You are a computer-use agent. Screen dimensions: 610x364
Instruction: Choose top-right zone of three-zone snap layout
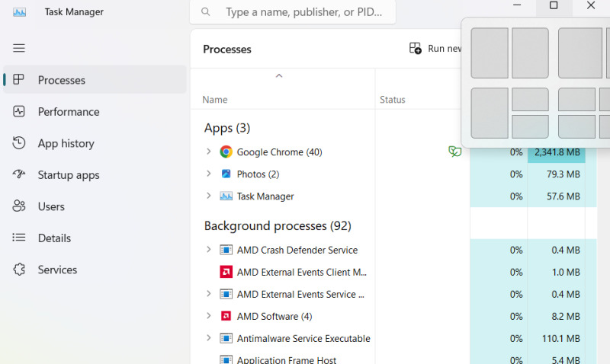point(530,100)
